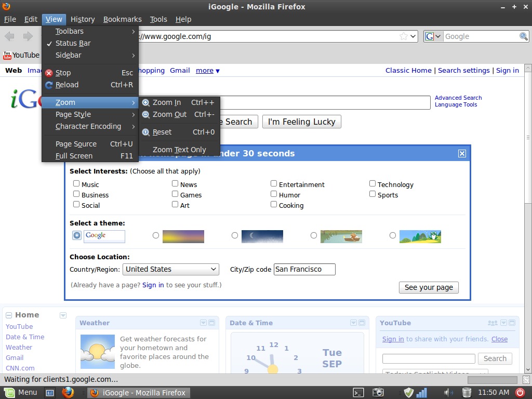Open the Country/Region United States dropdown

pos(171,270)
